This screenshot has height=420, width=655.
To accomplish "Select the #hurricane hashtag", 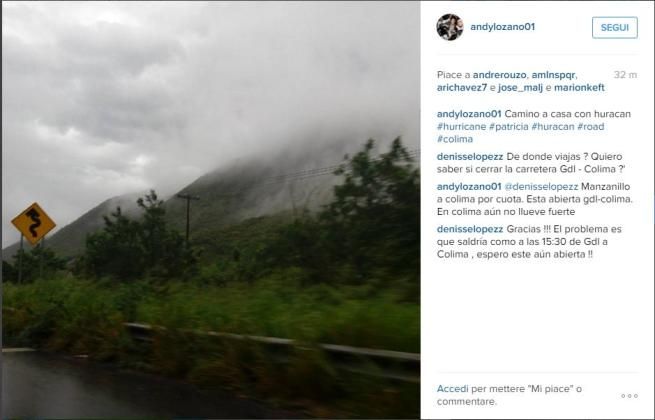I will point(462,127).
